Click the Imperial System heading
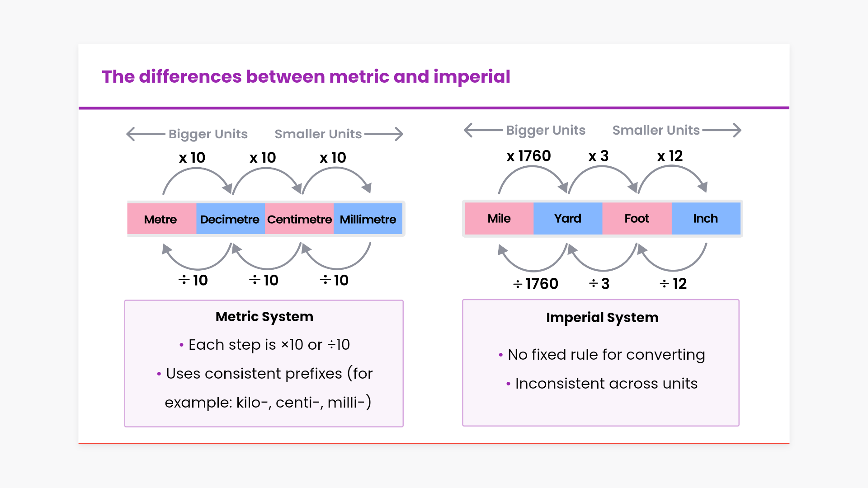Image resolution: width=868 pixels, height=488 pixels. [602, 318]
